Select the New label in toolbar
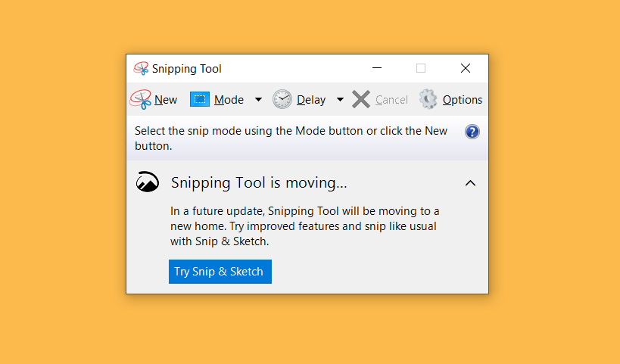This screenshot has height=364, width=620. [166, 100]
